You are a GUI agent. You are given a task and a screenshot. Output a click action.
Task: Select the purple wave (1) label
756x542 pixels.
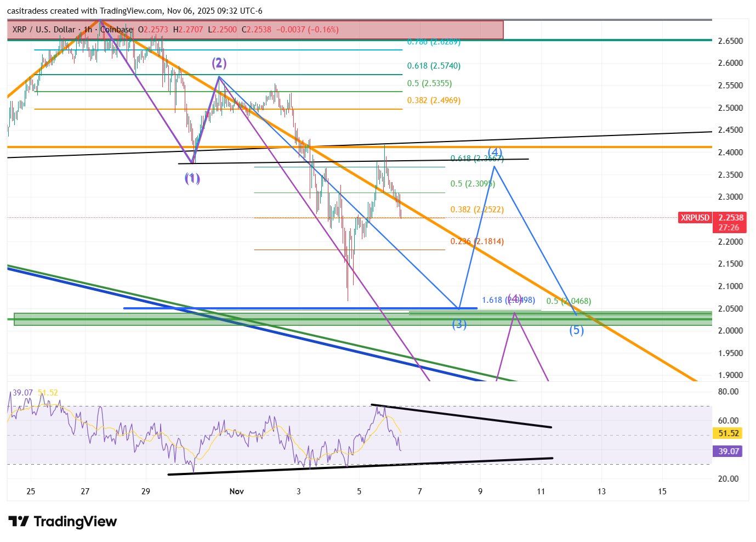(x=192, y=178)
